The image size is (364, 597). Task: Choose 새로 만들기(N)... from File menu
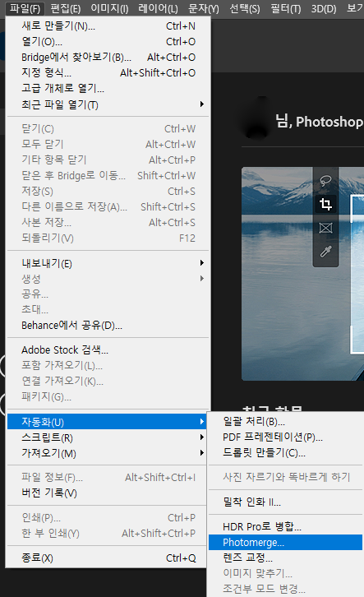click(x=108, y=25)
